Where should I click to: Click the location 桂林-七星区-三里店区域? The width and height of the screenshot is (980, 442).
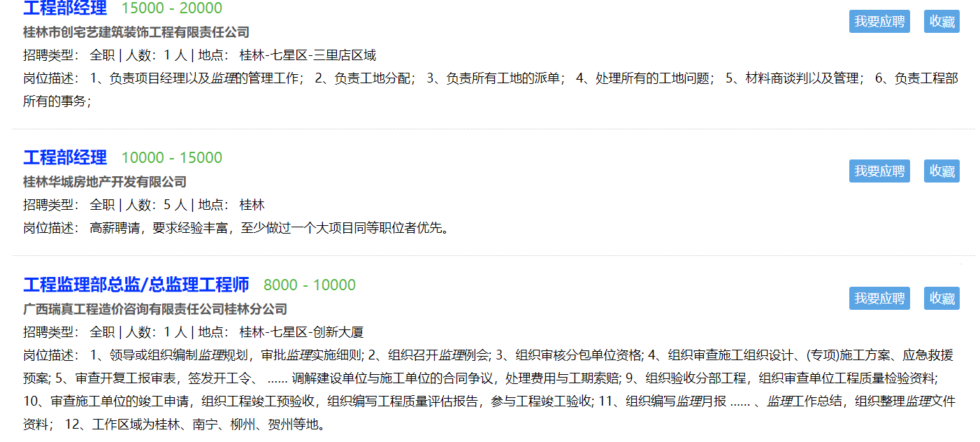(308, 56)
